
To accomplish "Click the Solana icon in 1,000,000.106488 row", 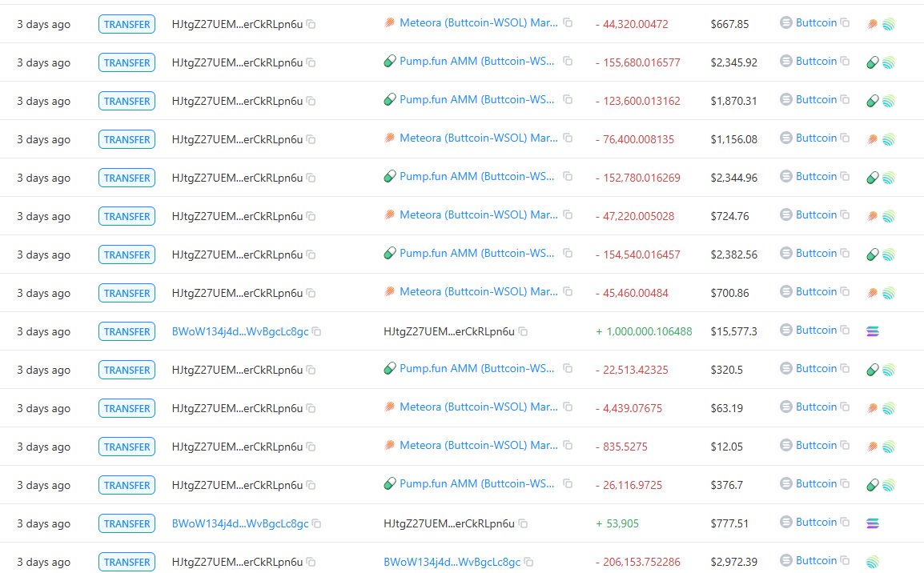I will tap(873, 331).
